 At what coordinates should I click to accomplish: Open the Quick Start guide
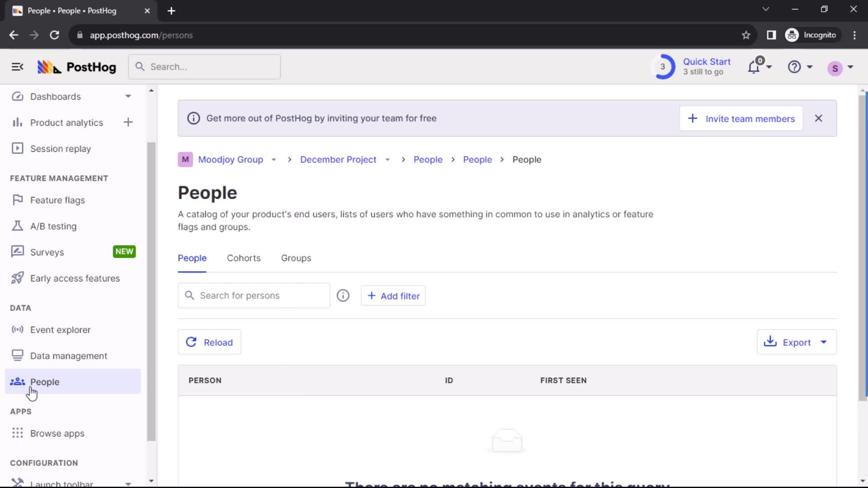click(x=693, y=67)
